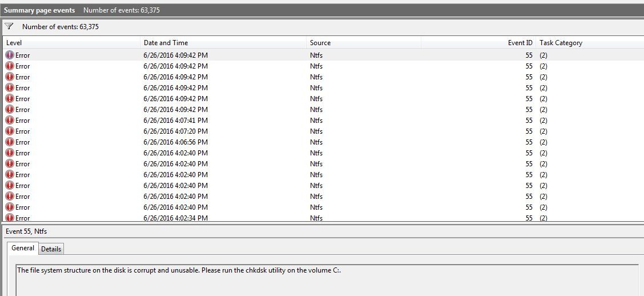The height and width of the screenshot is (296, 644).
Task: Click the error icon on the 4:07:20 PM row
Action: click(10, 131)
